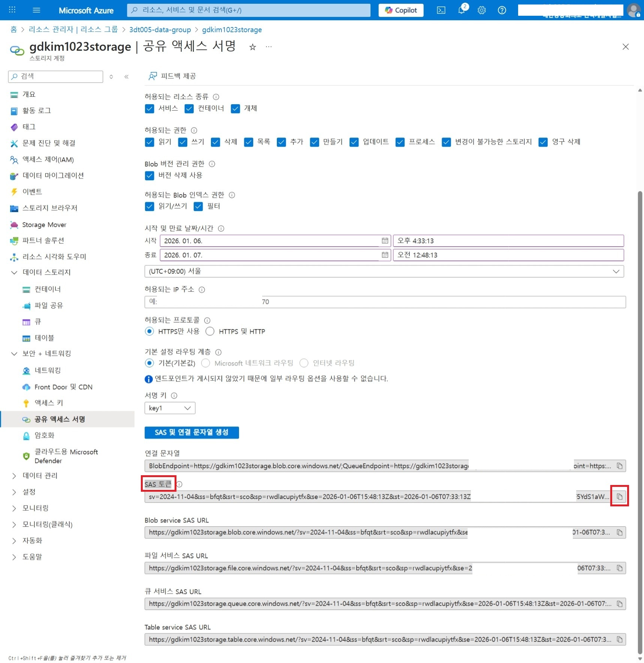Copy the queue service (큐 서비스) SAS URL
The width and height of the screenshot is (644, 663).
620,603
